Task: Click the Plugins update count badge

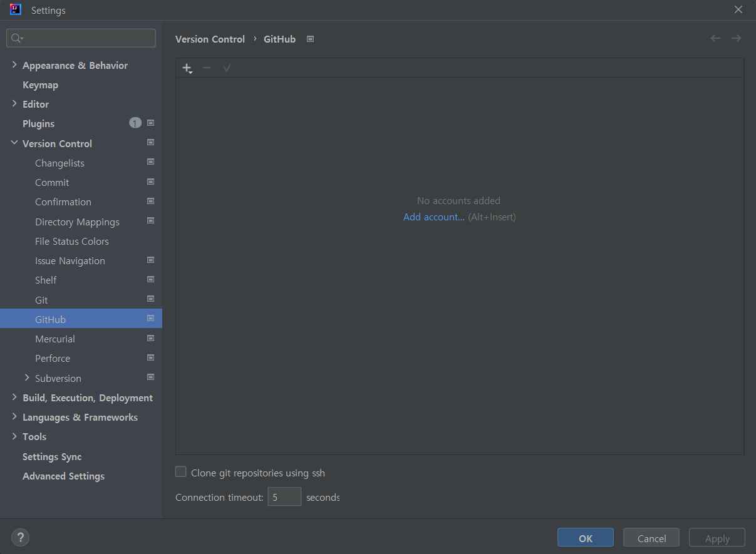Action: coord(135,123)
